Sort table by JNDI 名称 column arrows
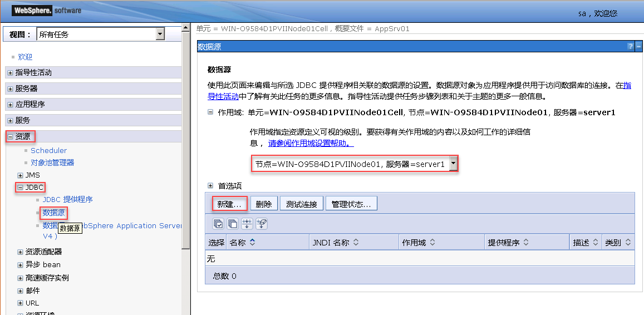644x315 pixels. tap(356, 242)
